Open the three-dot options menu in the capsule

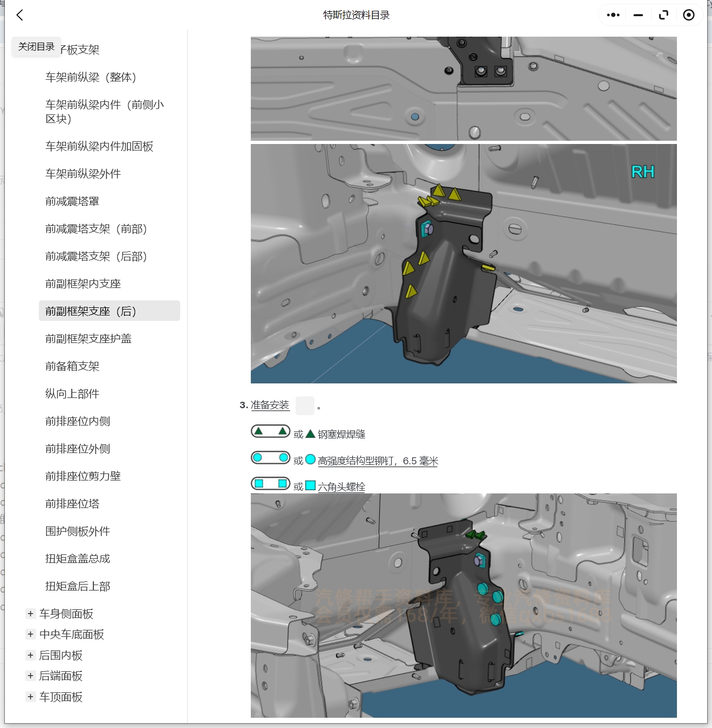612,15
